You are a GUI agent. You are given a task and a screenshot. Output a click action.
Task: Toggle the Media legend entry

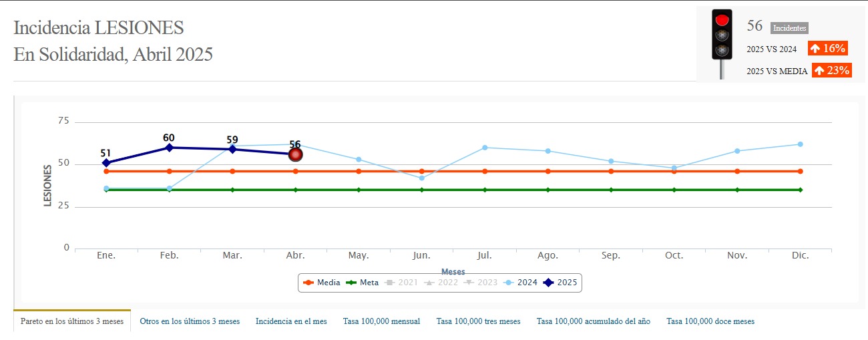click(322, 283)
